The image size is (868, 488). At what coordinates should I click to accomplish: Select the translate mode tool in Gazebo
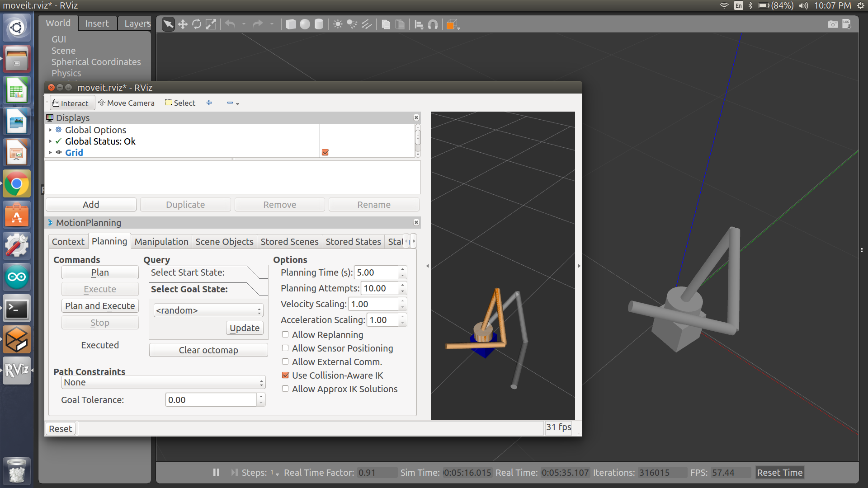(x=183, y=24)
